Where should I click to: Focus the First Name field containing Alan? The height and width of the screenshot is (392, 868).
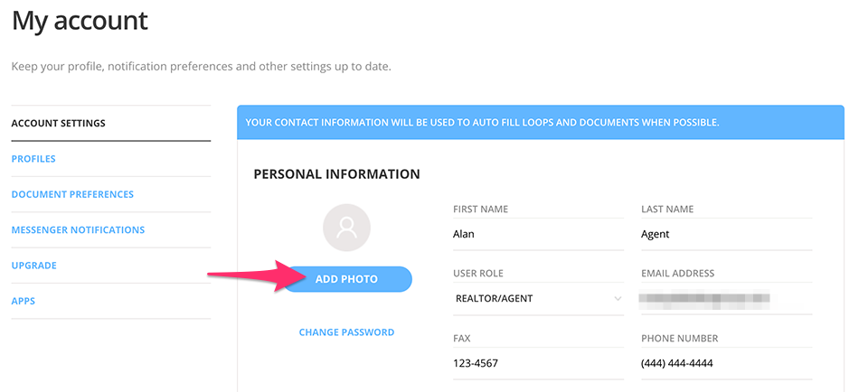(x=538, y=234)
